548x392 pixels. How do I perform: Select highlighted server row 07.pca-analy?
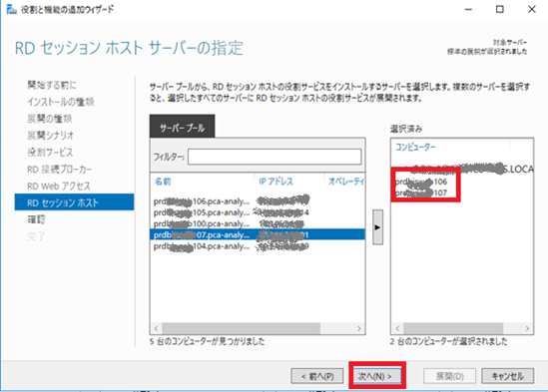pos(258,234)
